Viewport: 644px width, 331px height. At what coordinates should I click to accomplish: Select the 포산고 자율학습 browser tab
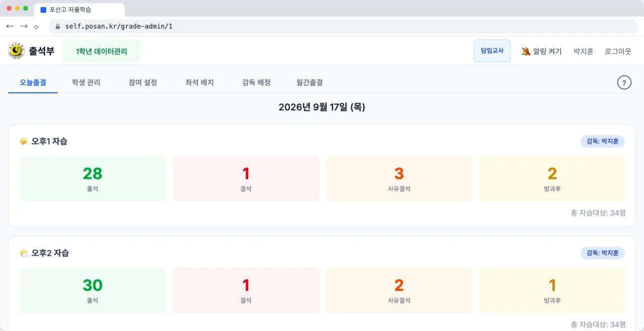[x=79, y=10]
